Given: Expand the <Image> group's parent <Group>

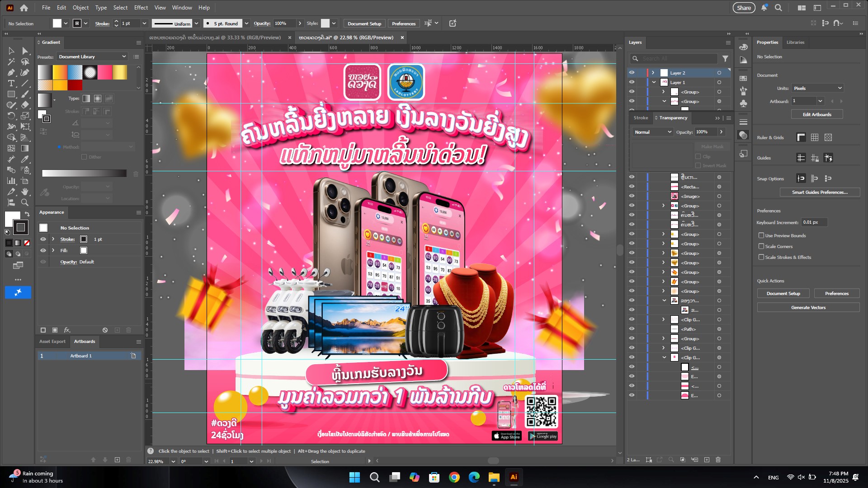Looking at the screenshot, I should tap(664, 205).
